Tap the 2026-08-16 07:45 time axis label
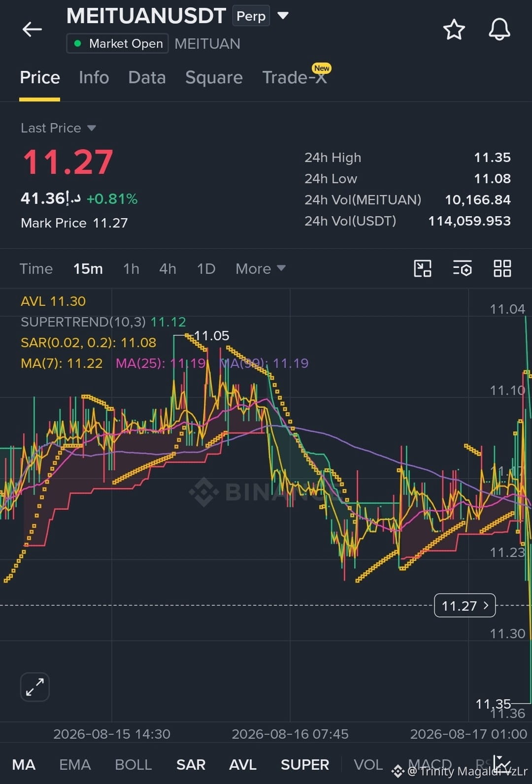Viewport: 532px width, 784px height. pos(290,734)
